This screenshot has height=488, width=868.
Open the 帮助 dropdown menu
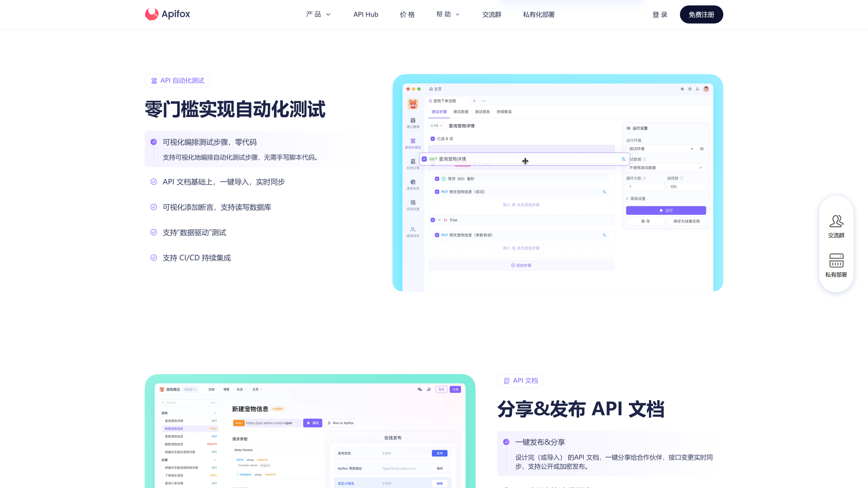pyautogui.click(x=448, y=14)
